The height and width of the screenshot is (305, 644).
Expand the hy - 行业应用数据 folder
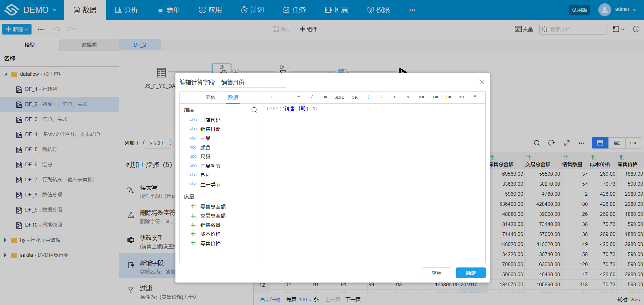5,240
